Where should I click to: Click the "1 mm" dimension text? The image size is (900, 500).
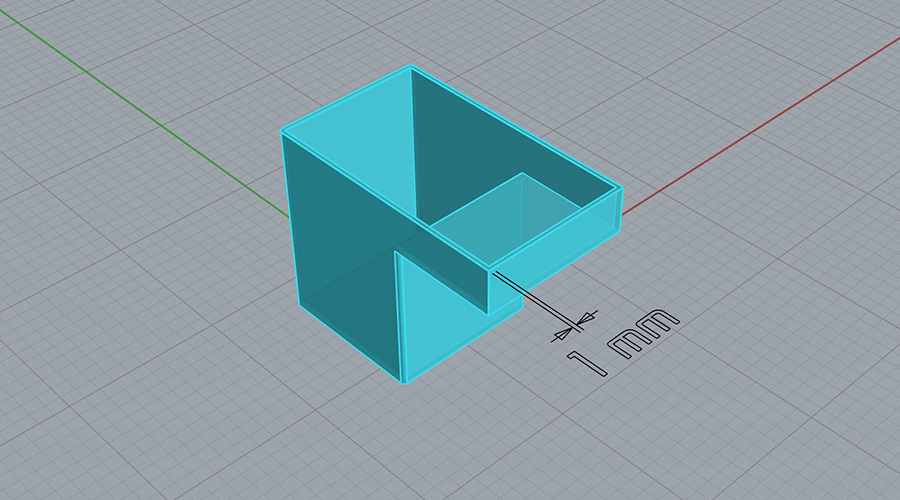point(623,342)
